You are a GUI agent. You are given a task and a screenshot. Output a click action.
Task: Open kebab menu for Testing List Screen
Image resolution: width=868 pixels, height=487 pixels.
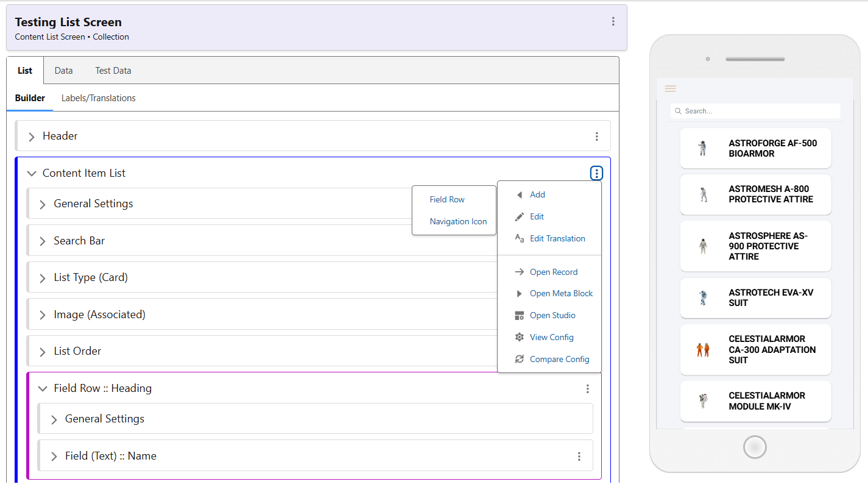click(x=613, y=21)
